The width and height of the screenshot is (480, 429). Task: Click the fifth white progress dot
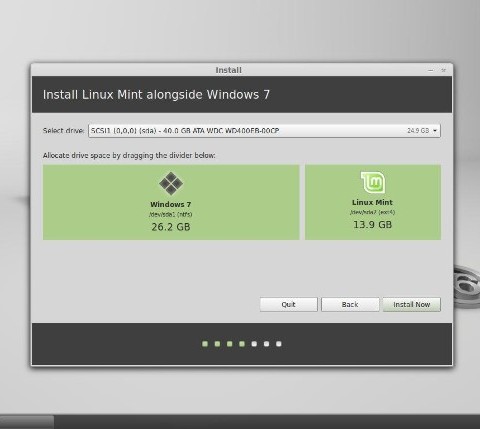[x=254, y=344]
